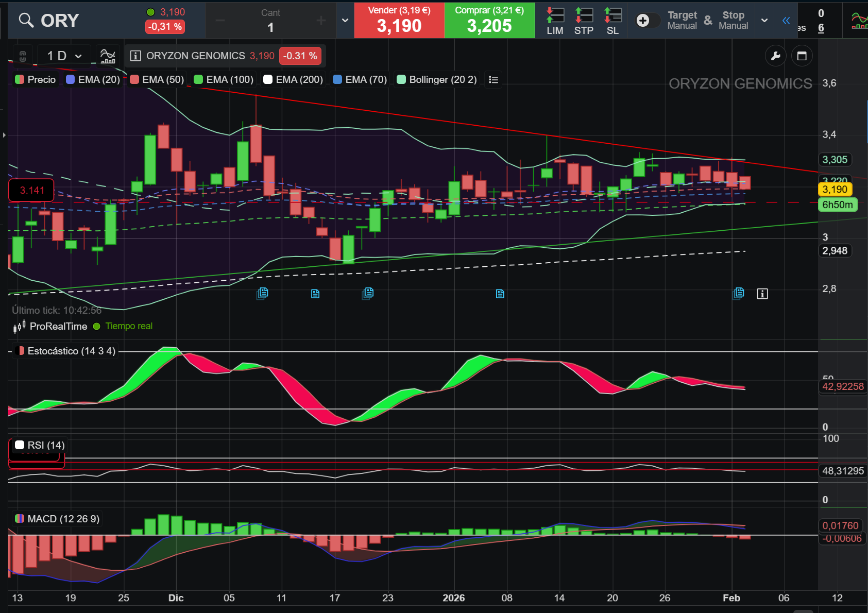Open the quantity options dropdown arrow
This screenshot has width=868, height=613.
click(345, 20)
